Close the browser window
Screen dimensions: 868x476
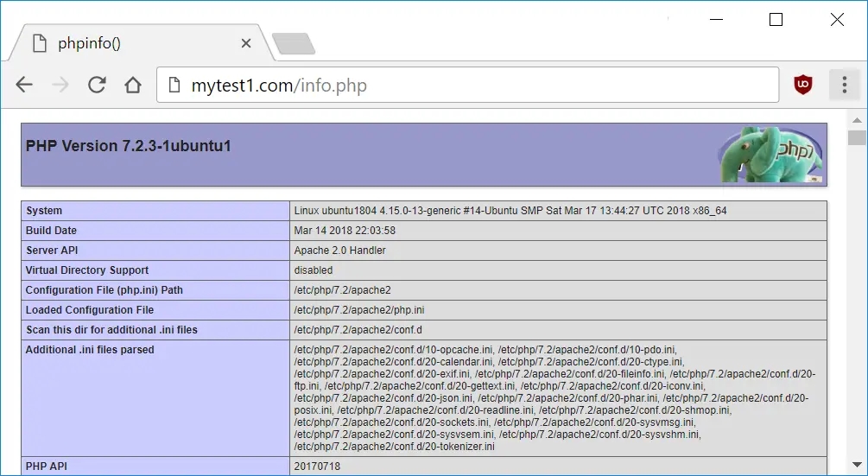click(x=837, y=19)
